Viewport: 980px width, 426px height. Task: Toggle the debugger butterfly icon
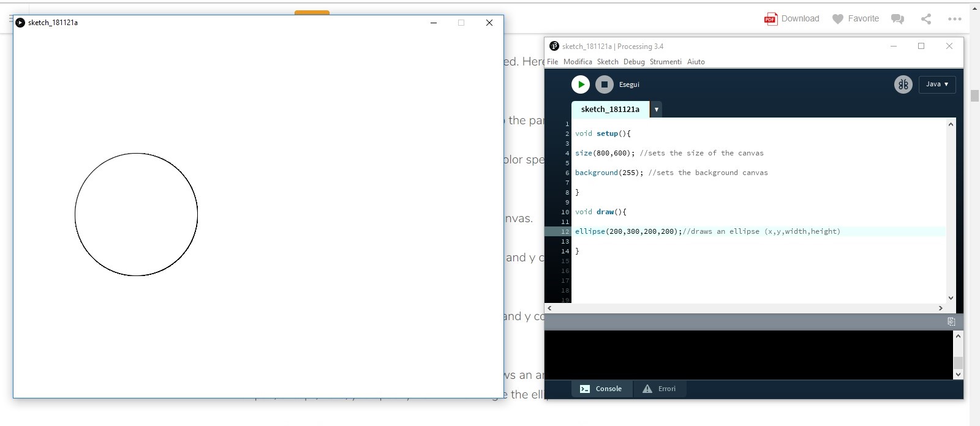click(903, 84)
